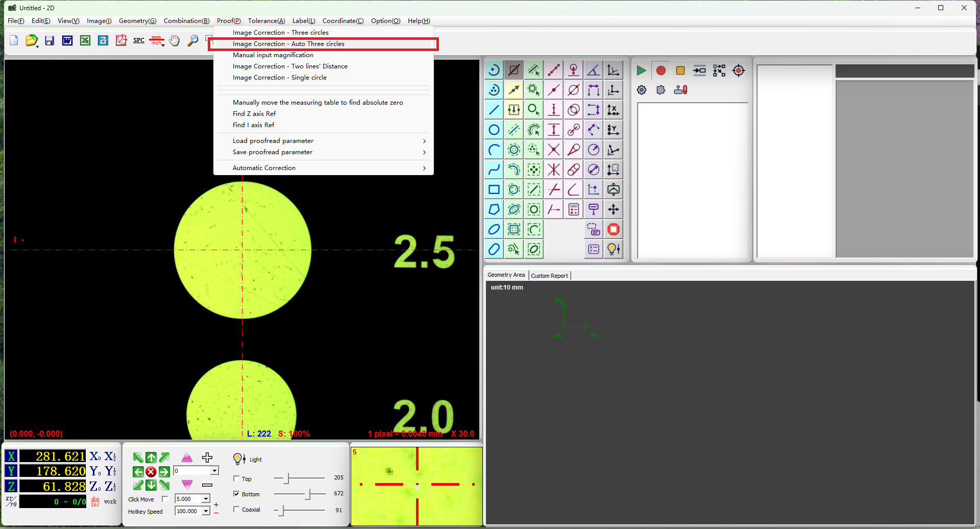The height and width of the screenshot is (529, 980).
Task: Click the Excel export toolbar icon
Action: point(85,40)
